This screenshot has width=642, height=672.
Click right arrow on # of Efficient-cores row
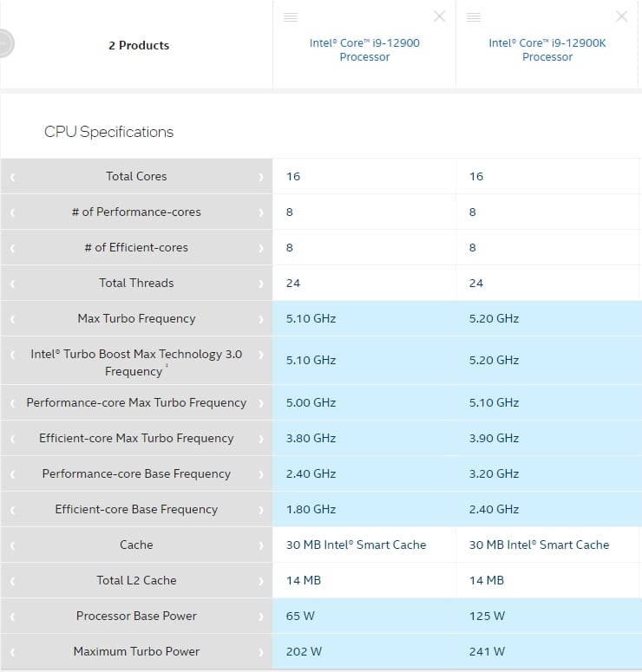261,248
